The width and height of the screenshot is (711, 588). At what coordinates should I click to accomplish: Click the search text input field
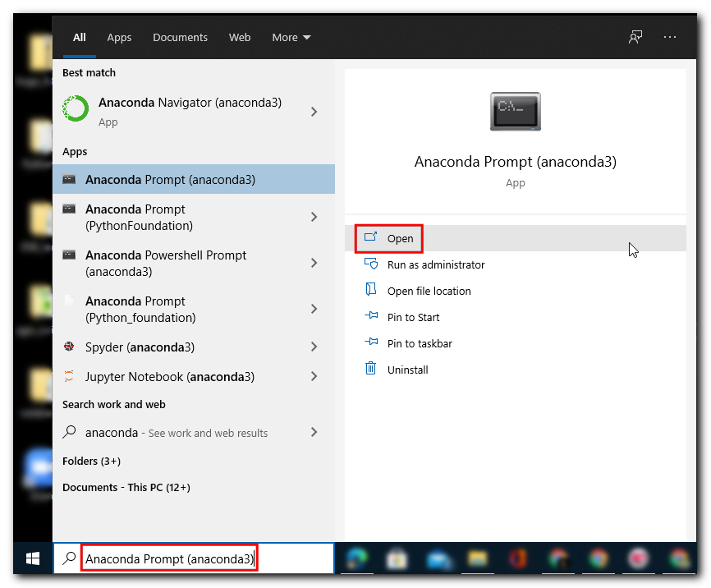tap(194, 558)
